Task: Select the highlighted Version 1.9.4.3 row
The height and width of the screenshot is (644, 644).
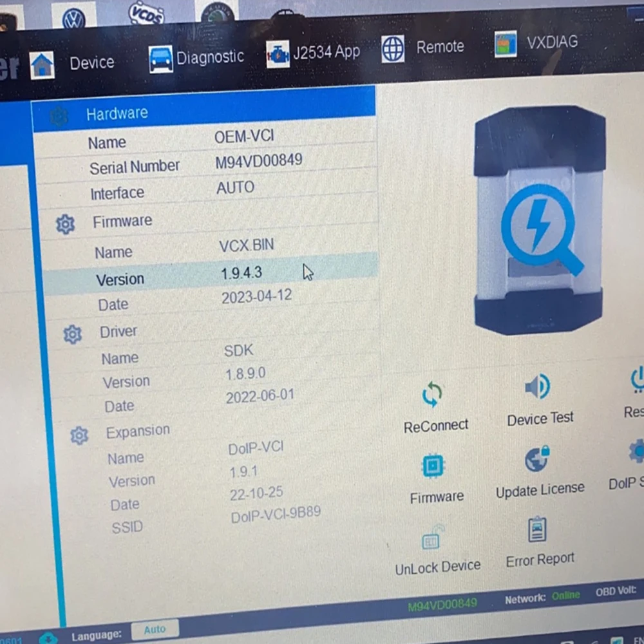Action: (x=211, y=274)
